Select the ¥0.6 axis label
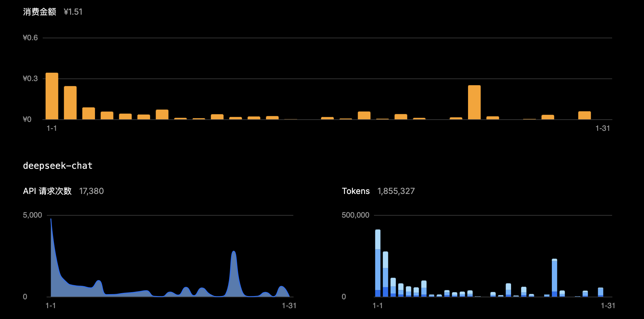This screenshot has height=319, width=644. (30, 38)
